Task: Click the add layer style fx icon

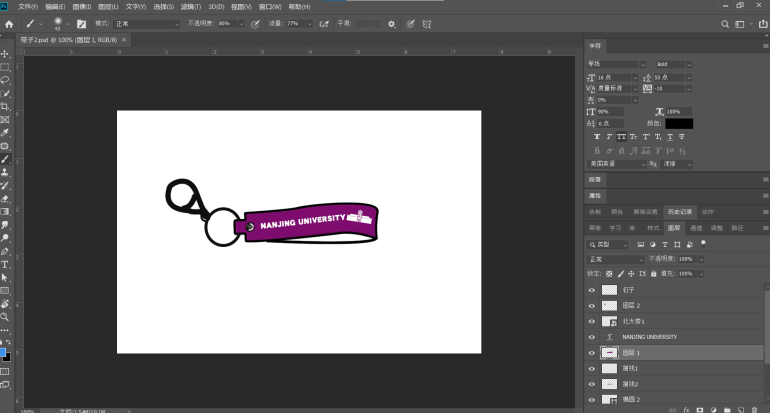Action: click(x=686, y=410)
